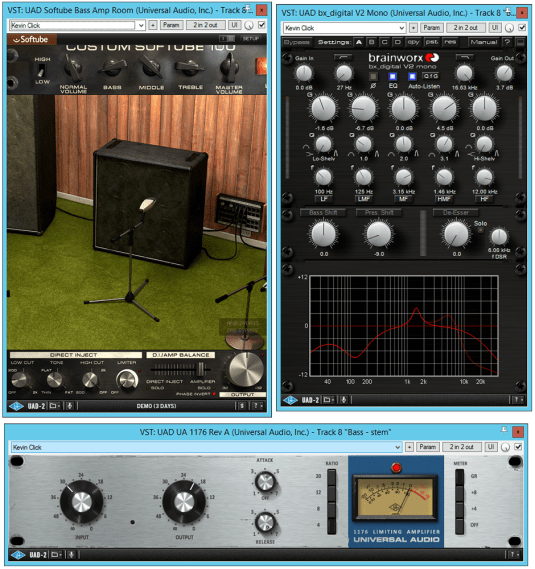Select settings slot A
Image resolution: width=535 pixels, height=569 pixels.
tap(359, 42)
